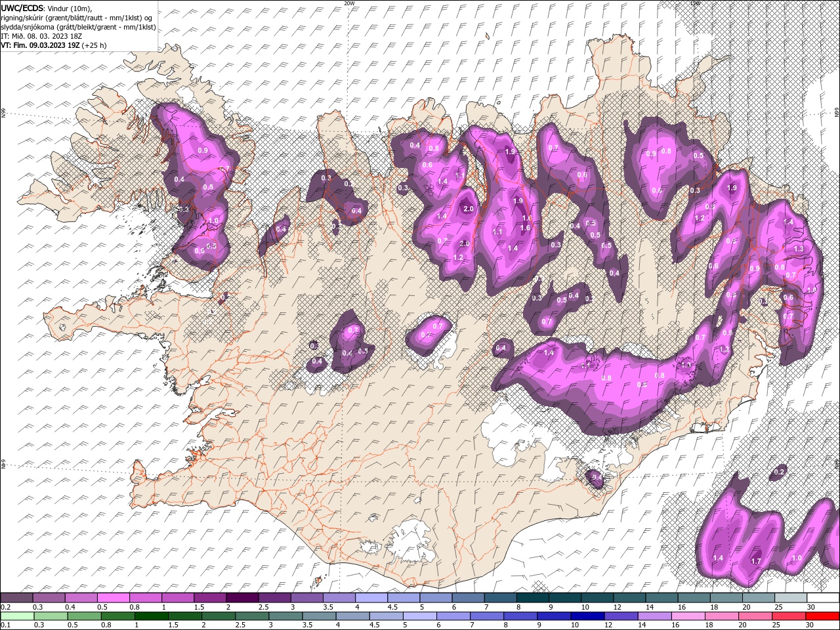Pick bottom legend swatch between 5 and 6

click(x=419, y=616)
